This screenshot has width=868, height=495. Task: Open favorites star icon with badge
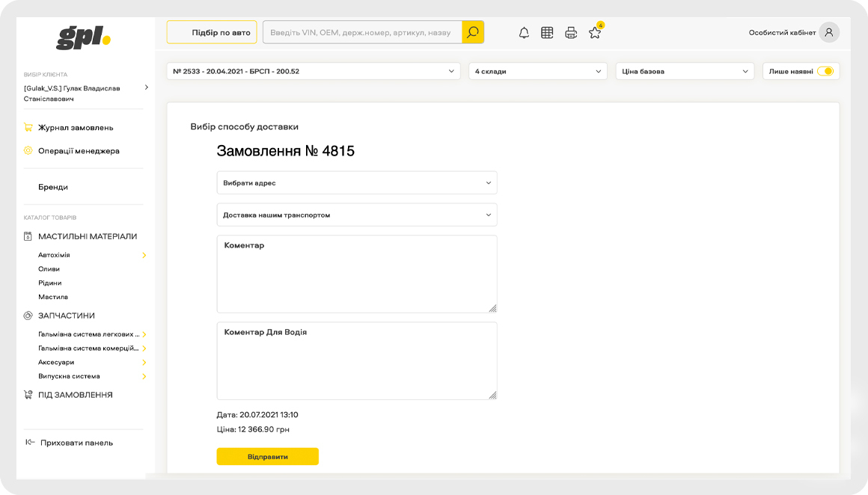click(595, 33)
